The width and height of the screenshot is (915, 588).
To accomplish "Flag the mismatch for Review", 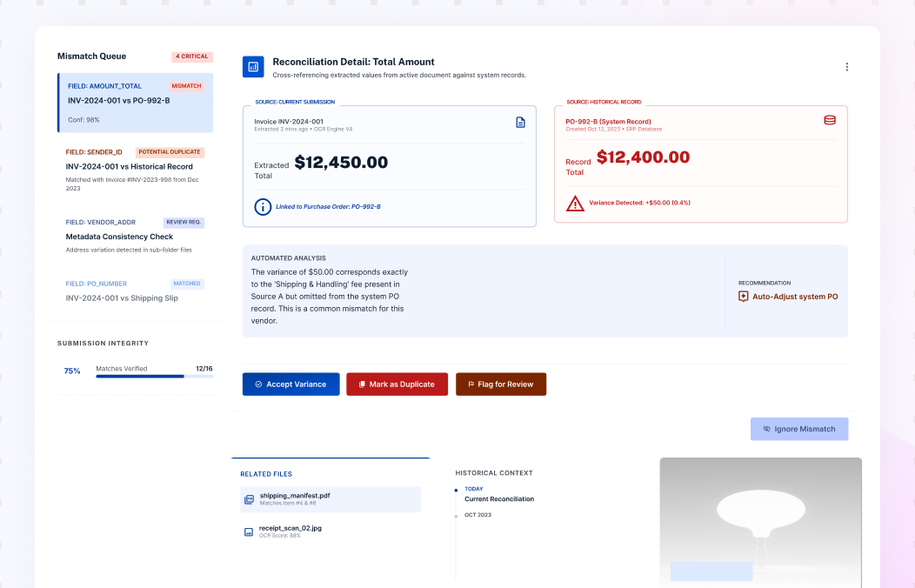I will tap(501, 384).
